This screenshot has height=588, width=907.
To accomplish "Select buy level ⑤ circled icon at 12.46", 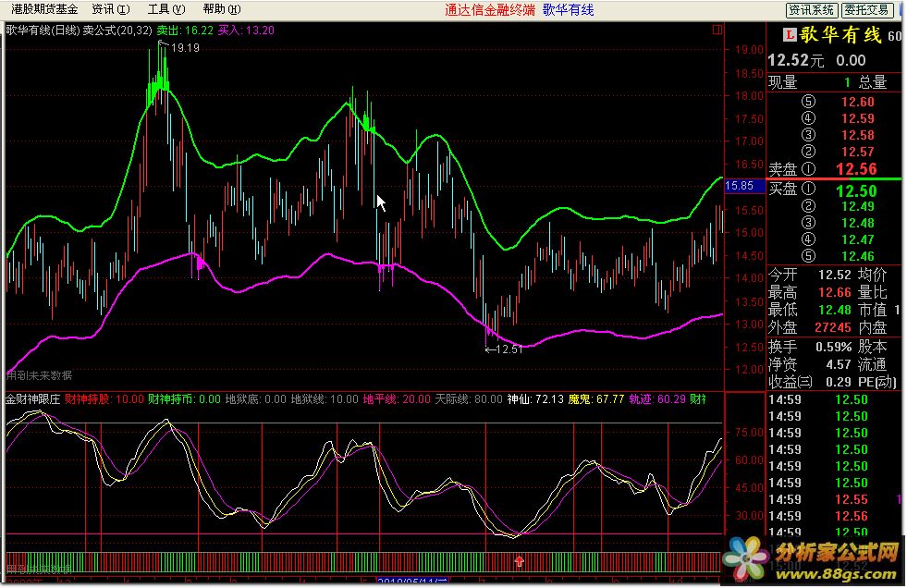I will [x=808, y=256].
